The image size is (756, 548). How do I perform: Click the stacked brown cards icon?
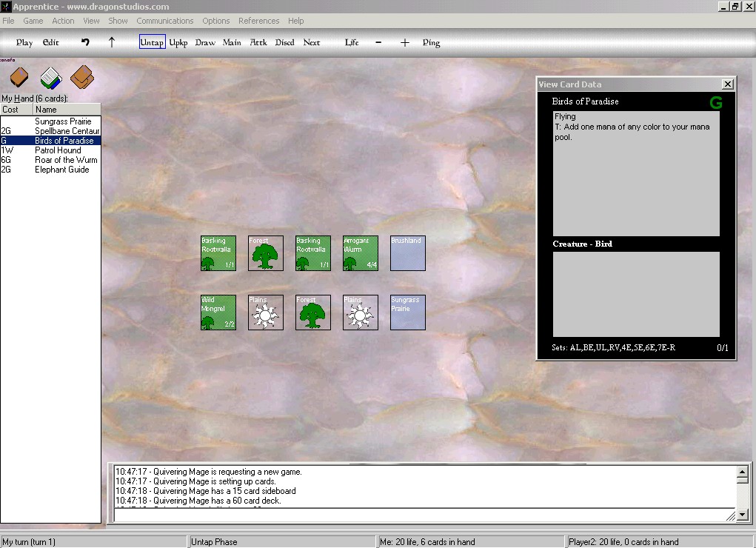82,77
